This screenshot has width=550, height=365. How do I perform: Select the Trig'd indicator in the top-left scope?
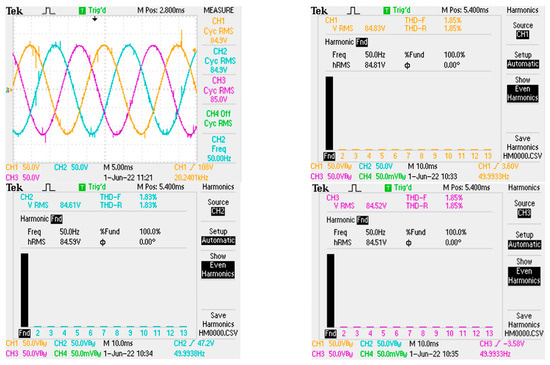point(92,11)
